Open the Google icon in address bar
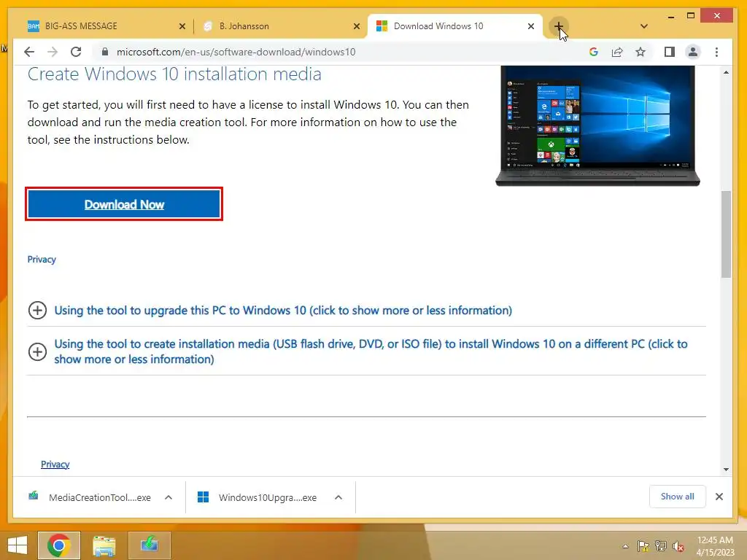This screenshot has width=747, height=560. coord(594,52)
